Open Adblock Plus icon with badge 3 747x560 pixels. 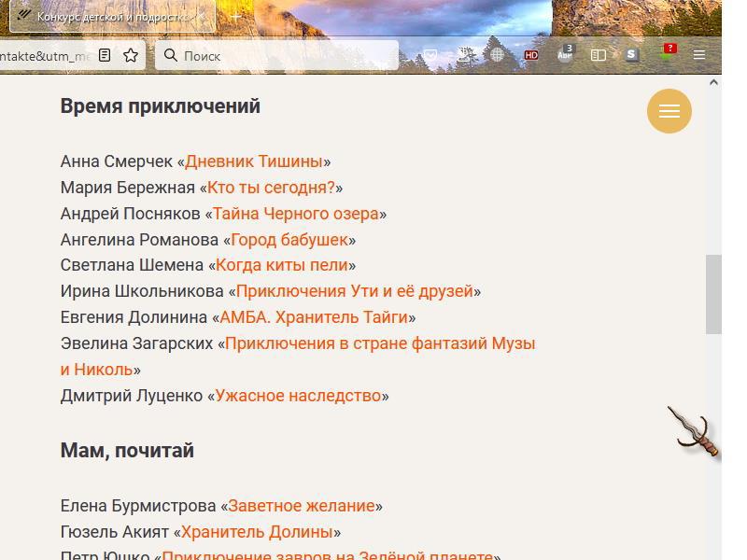(x=566, y=53)
